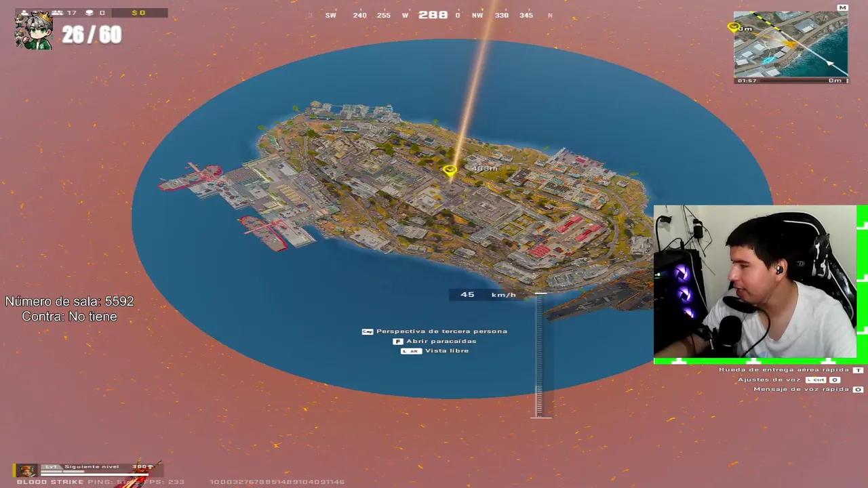Screen dimensions: 868x488
Task: Click the L-Ctrl key icon for voice settings
Action: 816,380
